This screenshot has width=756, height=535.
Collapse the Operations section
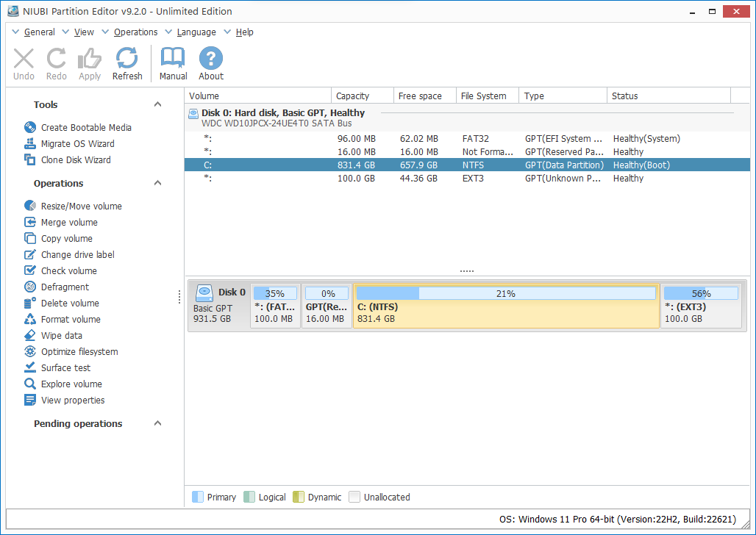[x=157, y=184]
